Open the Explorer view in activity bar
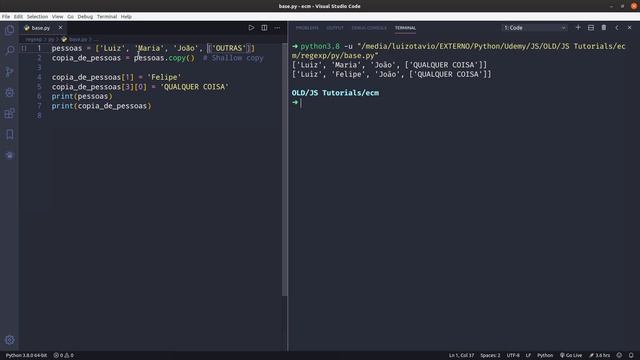This screenshot has height=360, width=640. coord(9,30)
